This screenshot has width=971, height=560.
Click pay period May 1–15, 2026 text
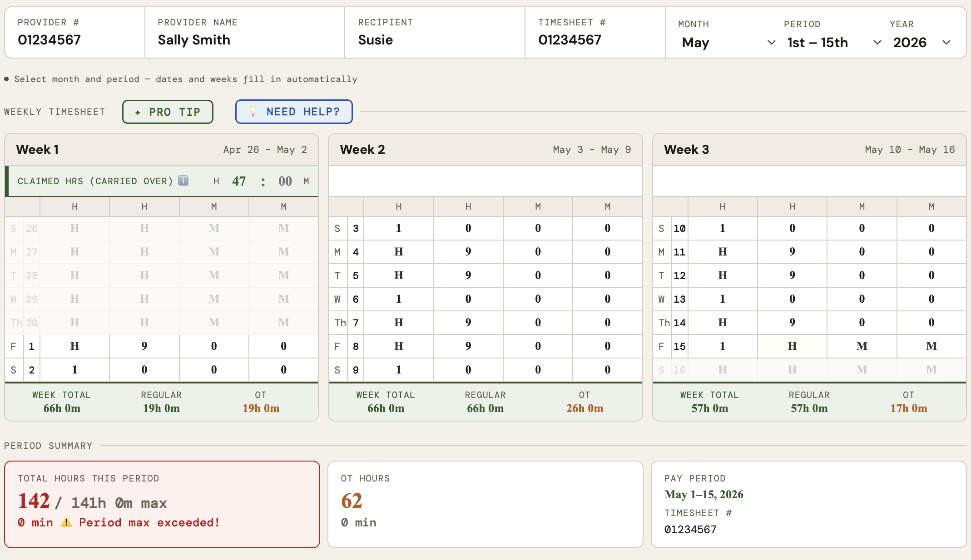point(704,495)
